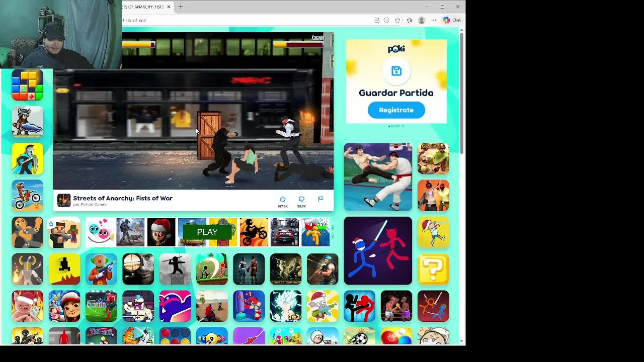Open the stickman green hill fight game
The width and height of the screenshot is (644, 362).
coord(212,269)
